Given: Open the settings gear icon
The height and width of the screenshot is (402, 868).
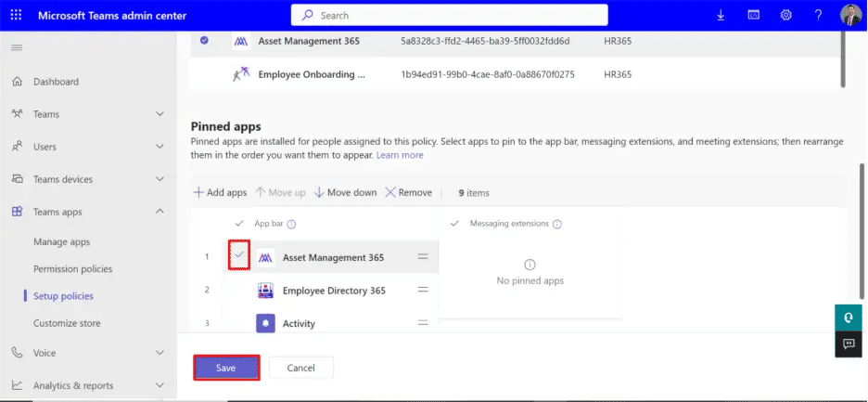Looking at the screenshot, I should (x=785, y=15).
